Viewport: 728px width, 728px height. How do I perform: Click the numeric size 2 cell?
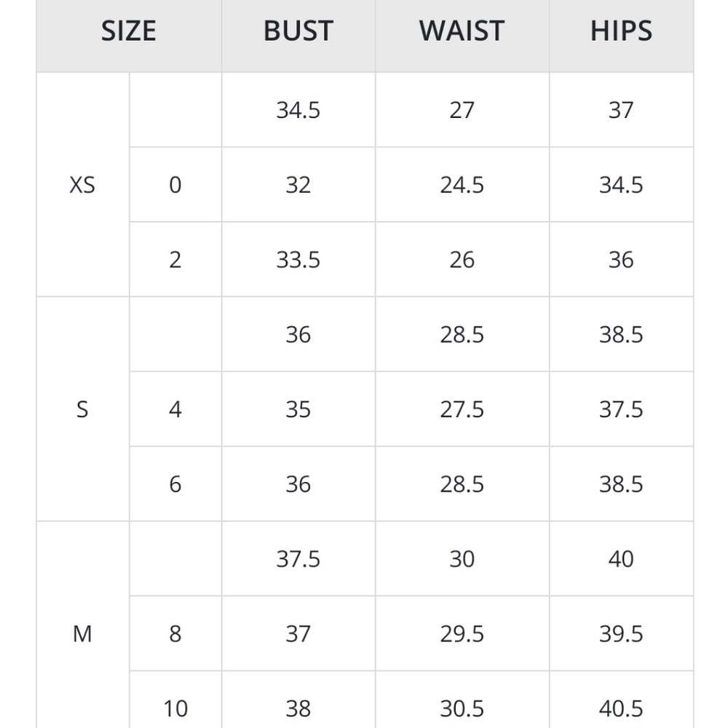coord(175,260)
